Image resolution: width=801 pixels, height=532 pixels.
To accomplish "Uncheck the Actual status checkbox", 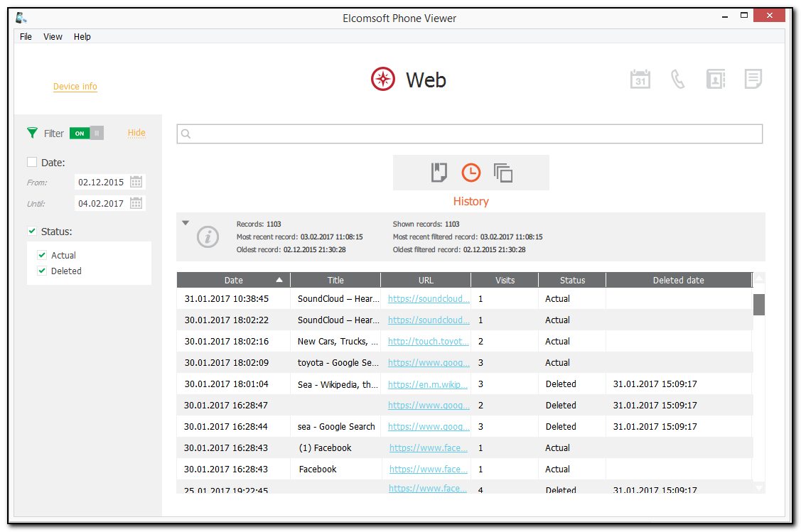I will click(x=42, y=256).
